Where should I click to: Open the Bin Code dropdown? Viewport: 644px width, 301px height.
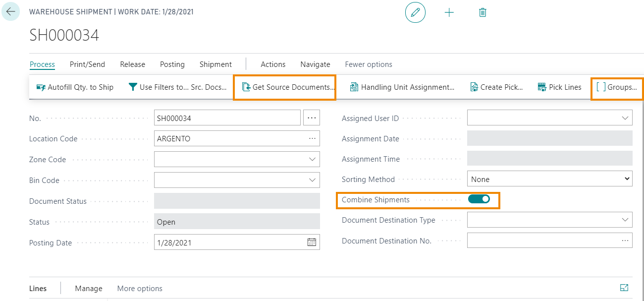(312, 180)
